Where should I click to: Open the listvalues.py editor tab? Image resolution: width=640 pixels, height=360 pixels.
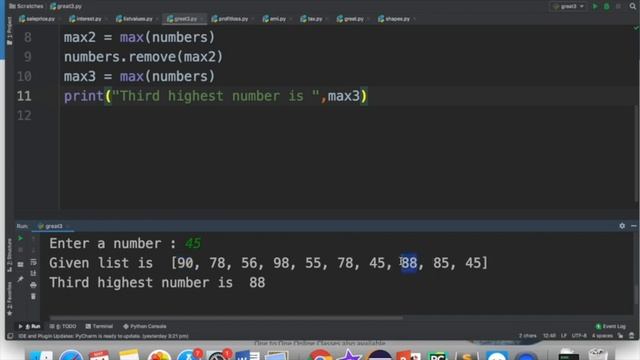[135, 19]
